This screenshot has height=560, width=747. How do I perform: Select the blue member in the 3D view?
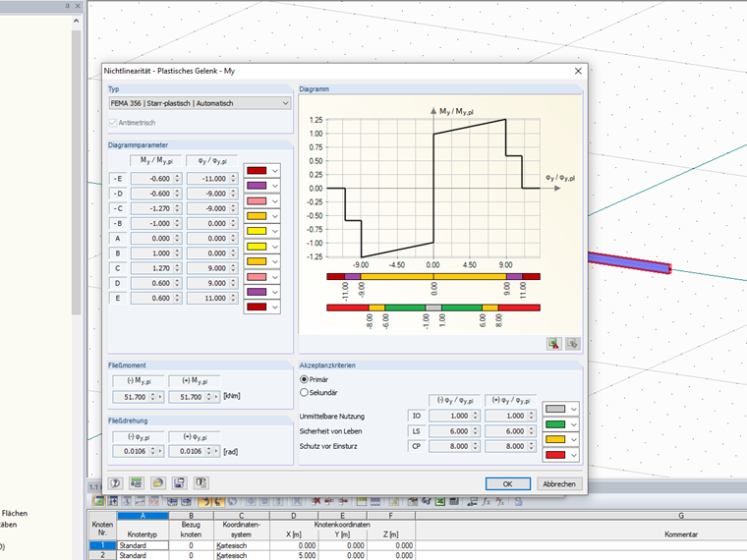(x=629, y=262)
